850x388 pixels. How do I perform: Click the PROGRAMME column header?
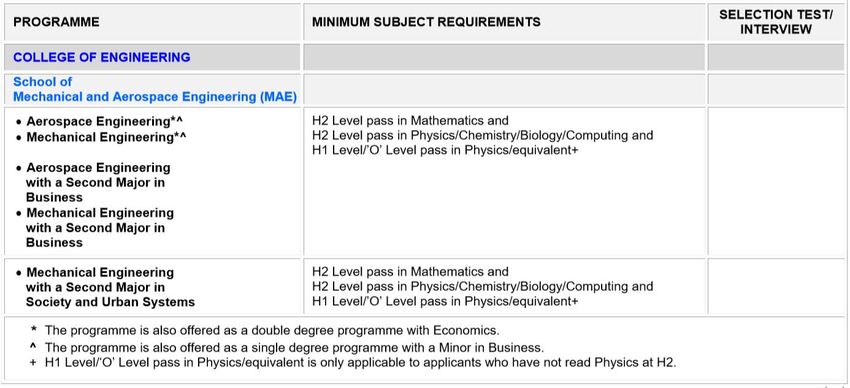56,22
